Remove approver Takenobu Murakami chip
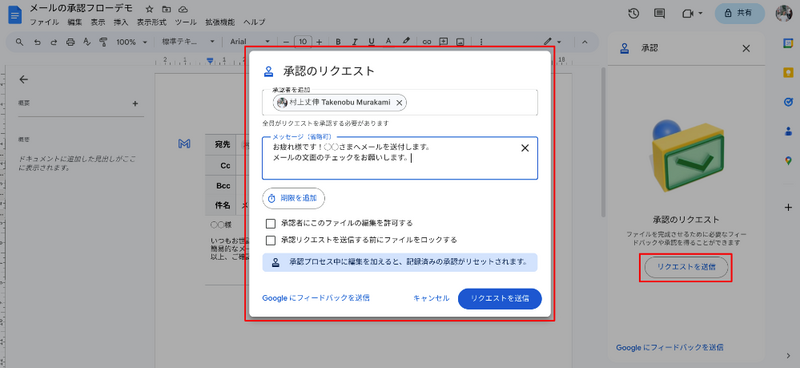 399,103
